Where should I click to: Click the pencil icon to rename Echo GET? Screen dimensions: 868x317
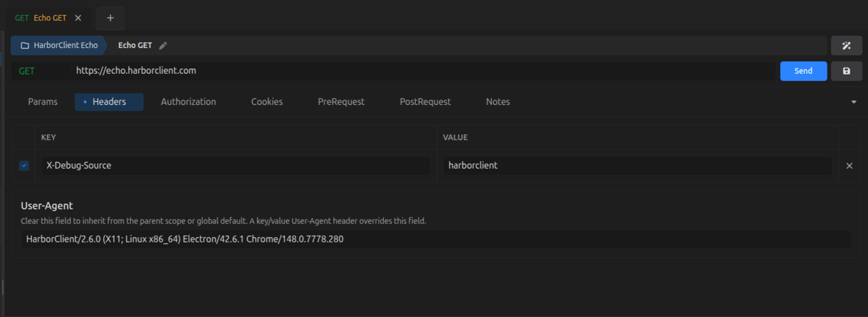[163, 45]
